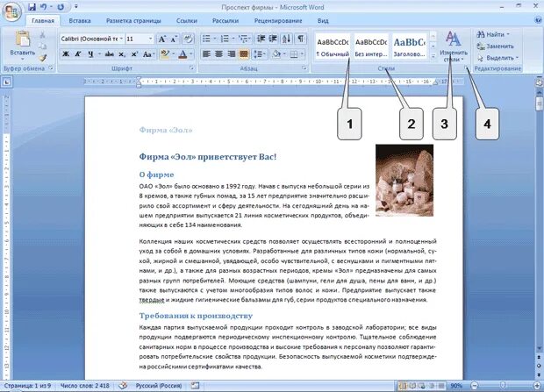The height and width of the screenshot is (392, 544).
Task: Sort text with the A-Z sort icon
Action: coord(287,39)
